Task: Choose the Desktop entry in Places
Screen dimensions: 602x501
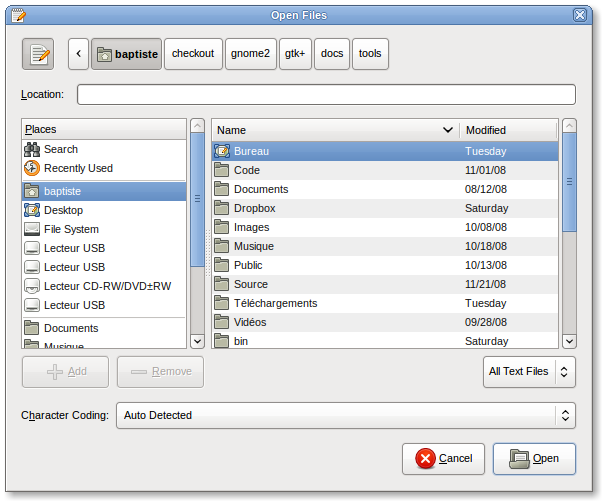Action: tap(63, 210)
